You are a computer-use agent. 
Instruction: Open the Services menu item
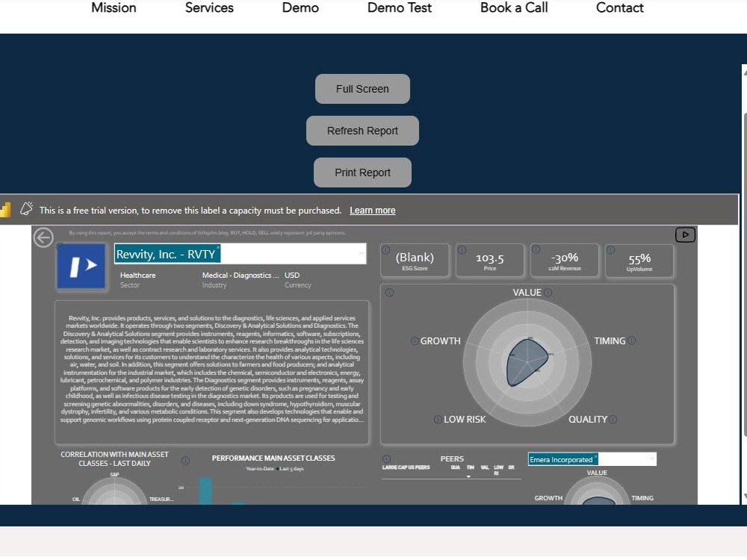[209, 7]
